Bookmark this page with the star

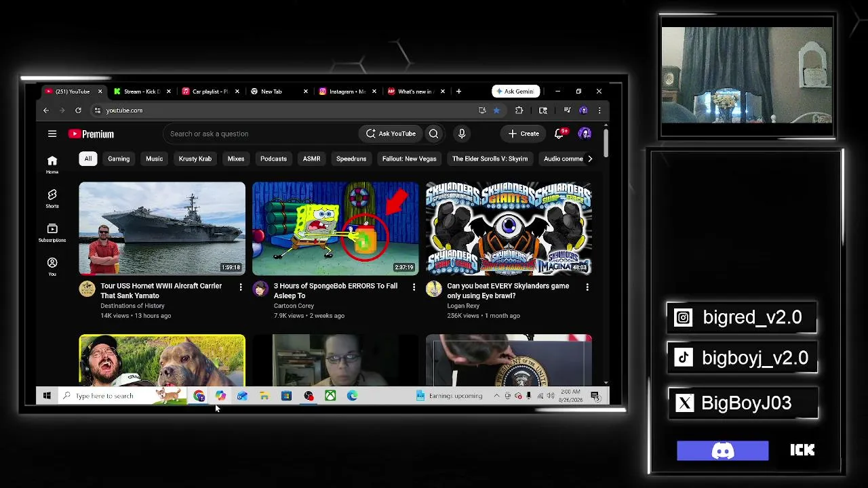(496, 110)
